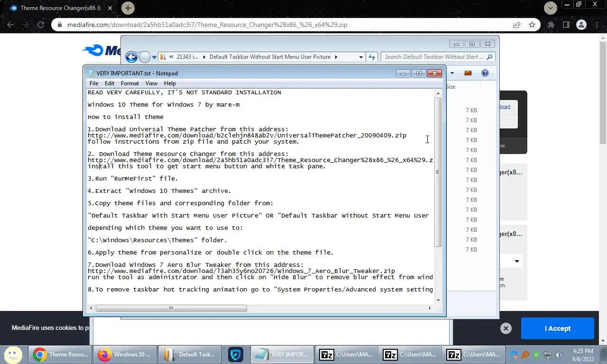
Task: Click the Explorer window forward button
Action: tap(145, 57)
